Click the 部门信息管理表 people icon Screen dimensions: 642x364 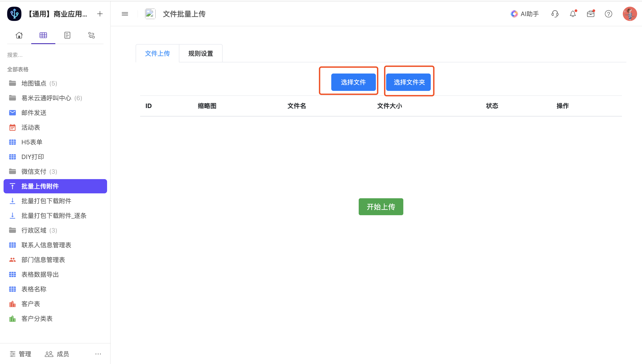point(12,260)
